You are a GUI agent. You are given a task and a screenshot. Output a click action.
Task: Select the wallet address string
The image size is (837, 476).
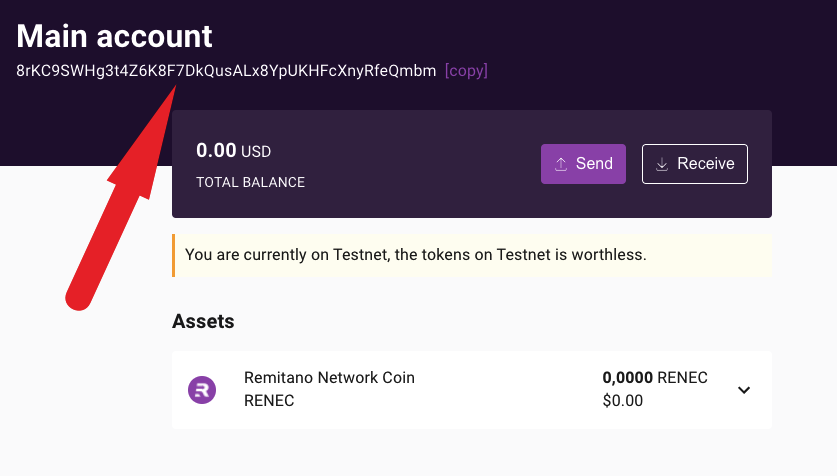tap(226, 71)
